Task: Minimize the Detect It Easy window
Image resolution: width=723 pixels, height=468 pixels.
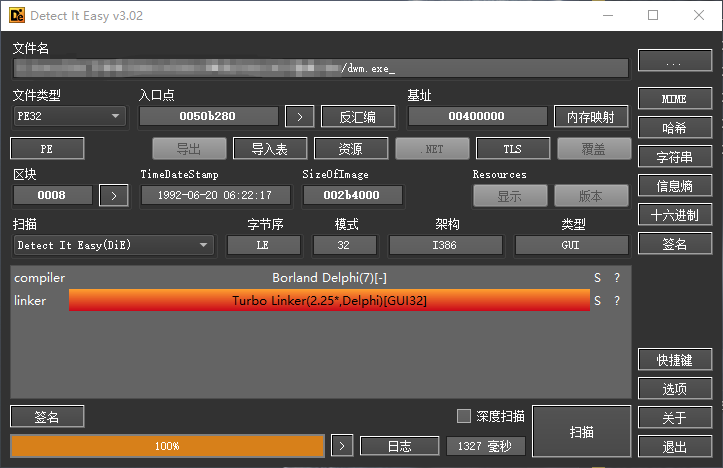Action: point(608,15)
